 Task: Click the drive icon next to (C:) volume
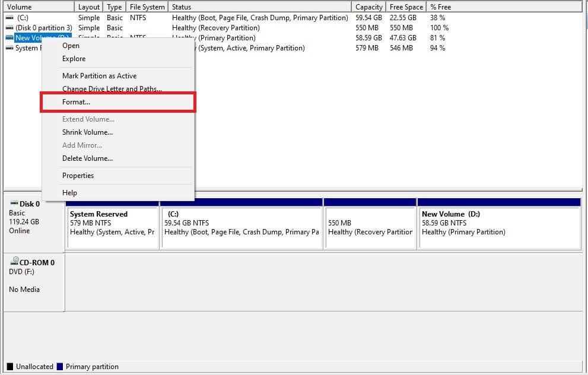(x=9, y=18)
